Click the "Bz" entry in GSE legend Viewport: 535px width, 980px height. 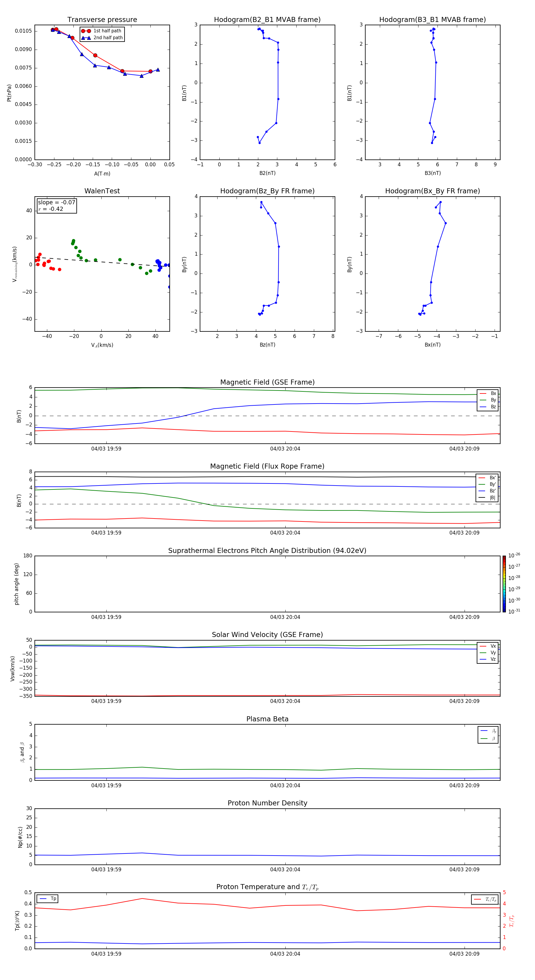tap(488, 407)
